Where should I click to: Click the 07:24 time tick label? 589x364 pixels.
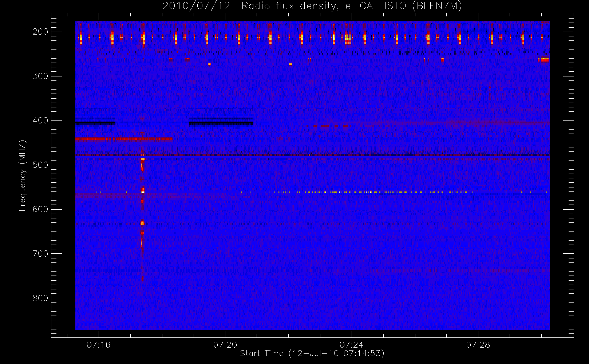click(x=351, y=345)
